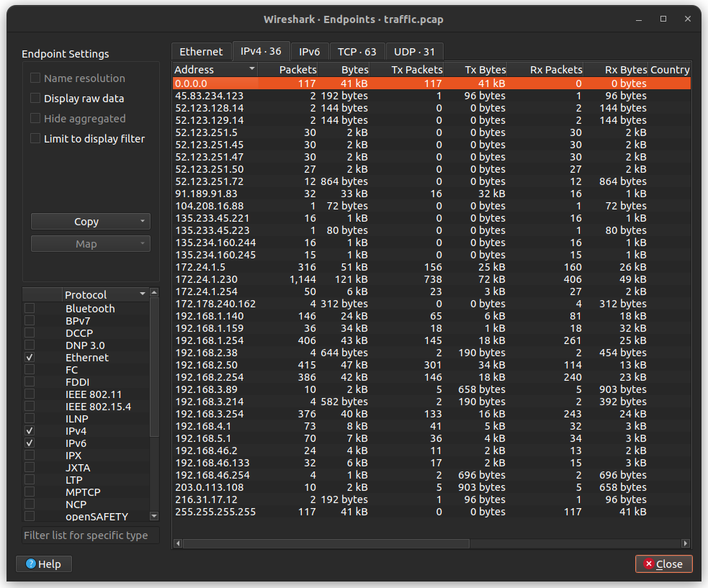Click the protocol list scrollbar down arrow
This screenshot has height=588, width=708.
tap(153, 516)
